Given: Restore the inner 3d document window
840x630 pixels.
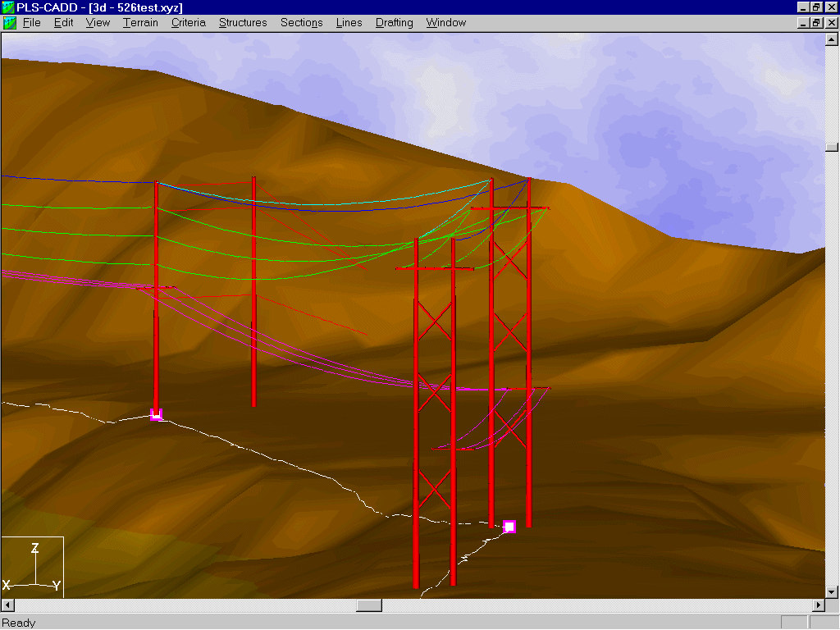Looking at the screenshot, I should click(x=816, y=23).
